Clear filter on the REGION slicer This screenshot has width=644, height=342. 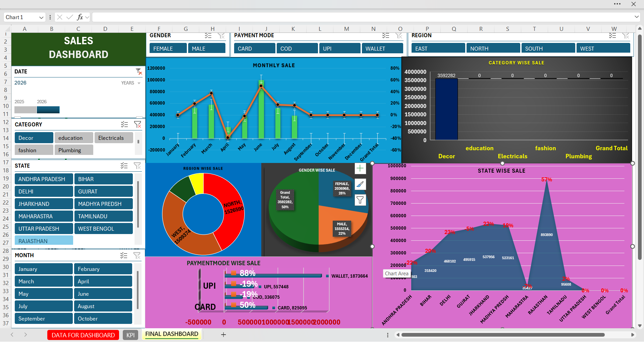626,36
